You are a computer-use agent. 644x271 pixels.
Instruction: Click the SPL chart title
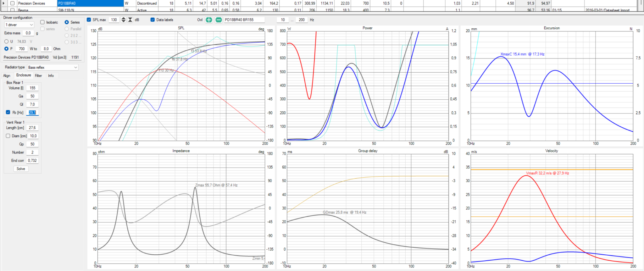181,28
